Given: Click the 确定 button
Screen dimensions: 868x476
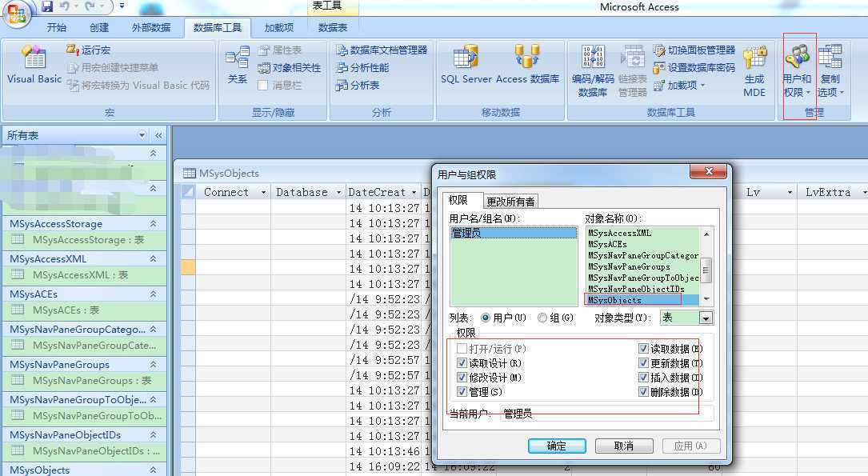Looking at the screenshot, I should click(557, 446).
